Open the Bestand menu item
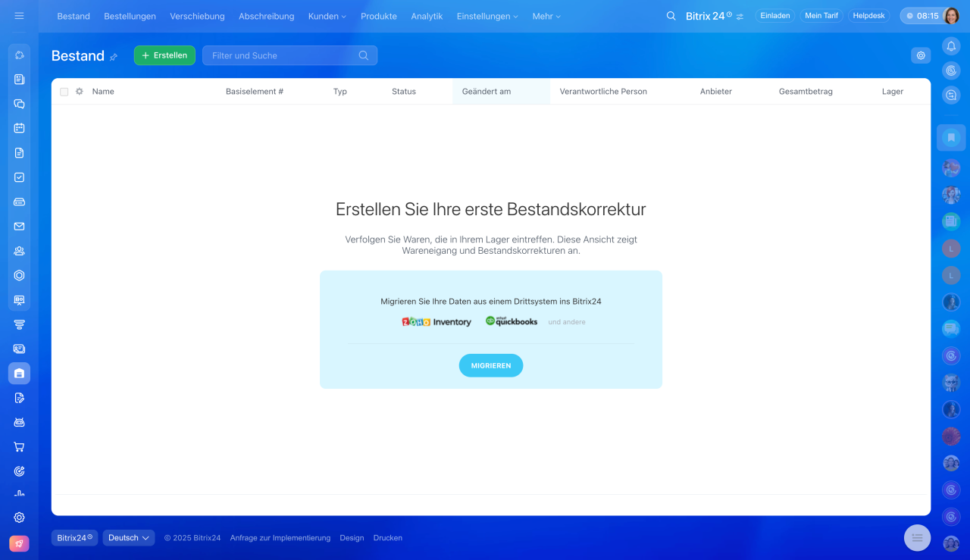970x560 pixels. point(74,16)
